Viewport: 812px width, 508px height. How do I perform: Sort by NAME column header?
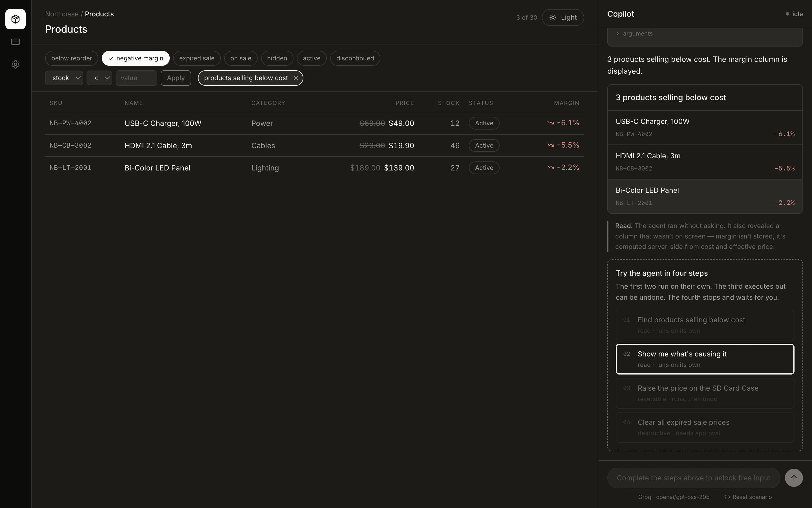134,103
